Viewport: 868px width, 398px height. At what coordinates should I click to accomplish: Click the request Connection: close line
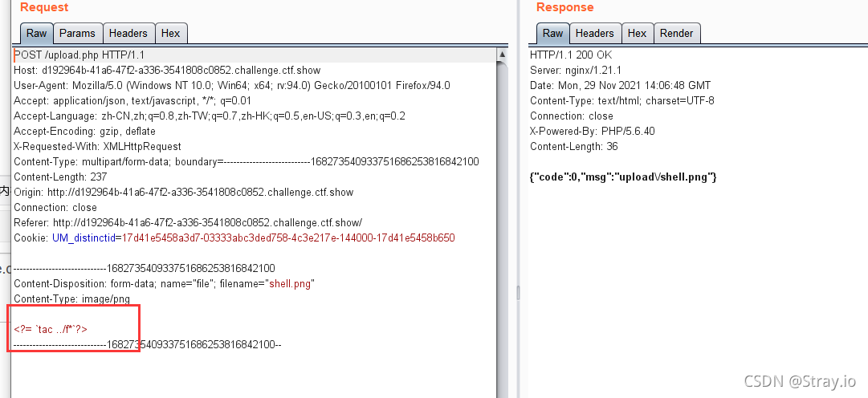55,208
